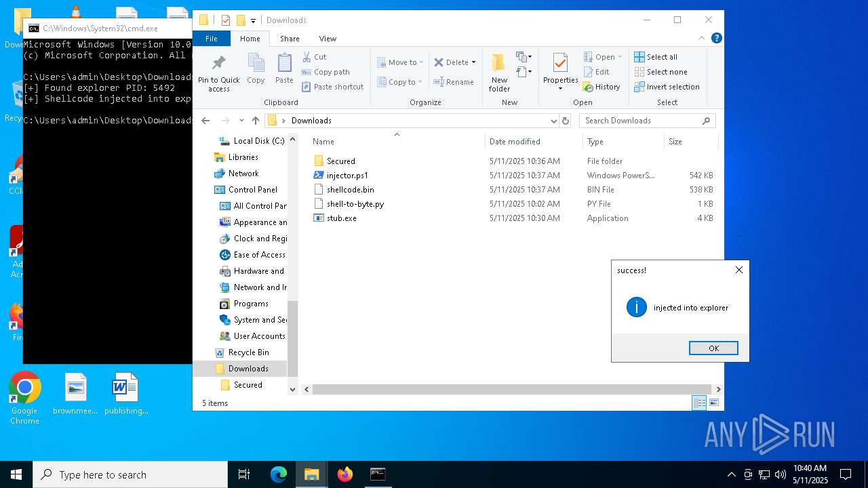Click the Windows Start button
The image size is (868, 488).
tap(16, 474)
